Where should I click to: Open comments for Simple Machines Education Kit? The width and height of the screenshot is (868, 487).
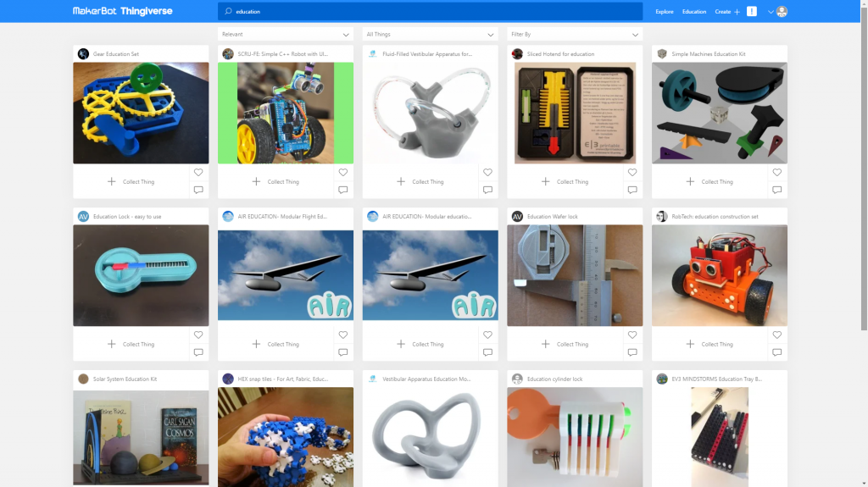click(x=776, y=190)
